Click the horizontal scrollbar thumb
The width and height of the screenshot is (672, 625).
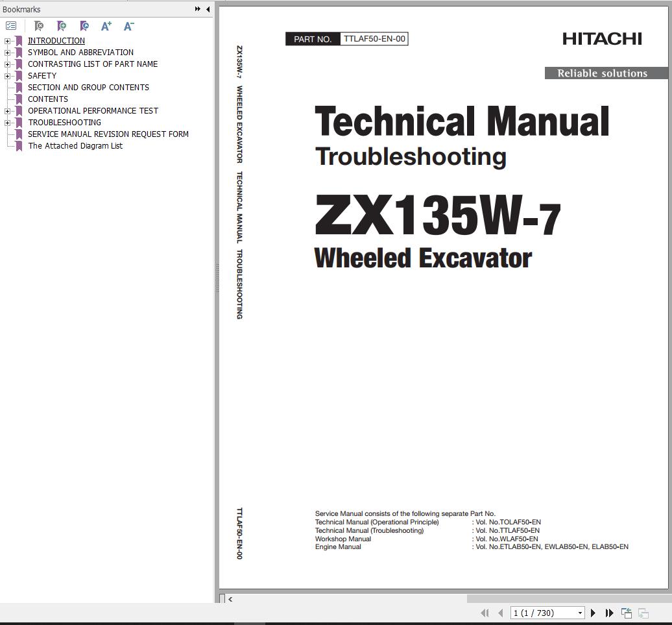(569, 598)
